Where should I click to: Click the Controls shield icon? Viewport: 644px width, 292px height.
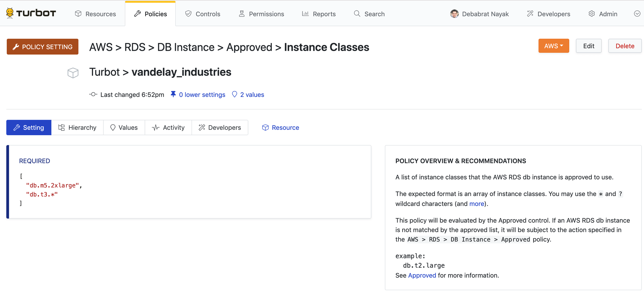[x=188, y=14]
